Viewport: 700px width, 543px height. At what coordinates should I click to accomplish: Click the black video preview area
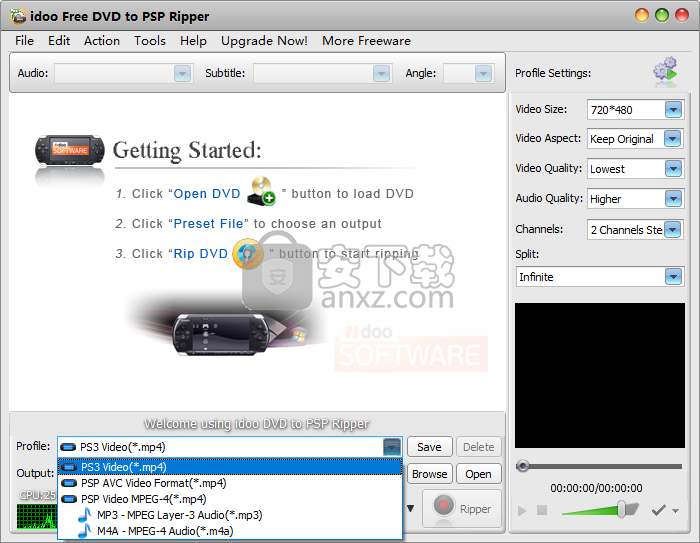[600, 375]
